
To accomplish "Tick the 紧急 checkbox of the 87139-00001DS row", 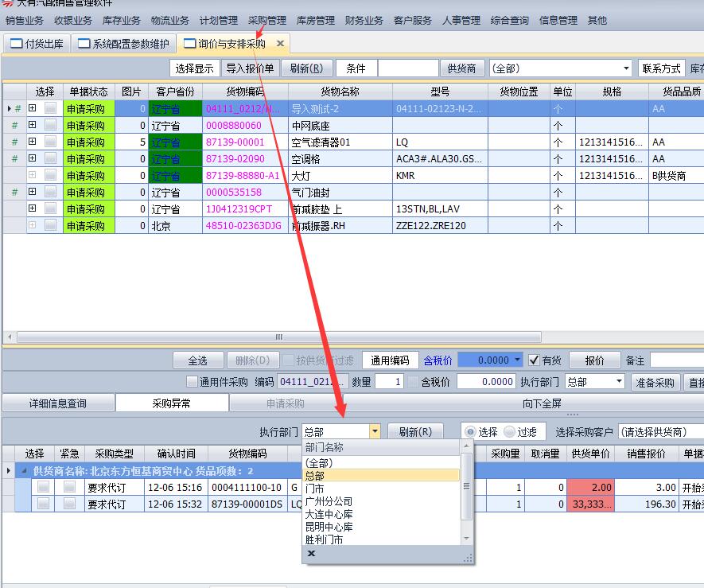I will 69,504.
